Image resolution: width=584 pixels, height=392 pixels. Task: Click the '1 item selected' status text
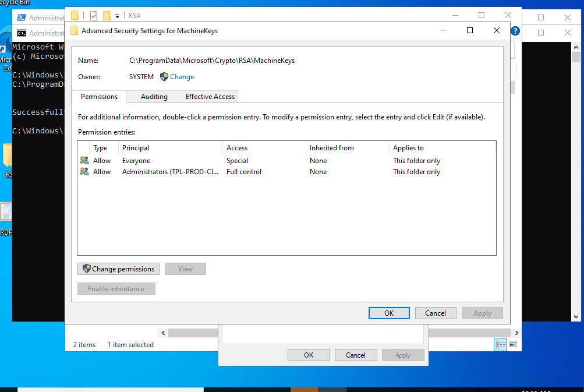pyautogui.click(x=131, y=345)
